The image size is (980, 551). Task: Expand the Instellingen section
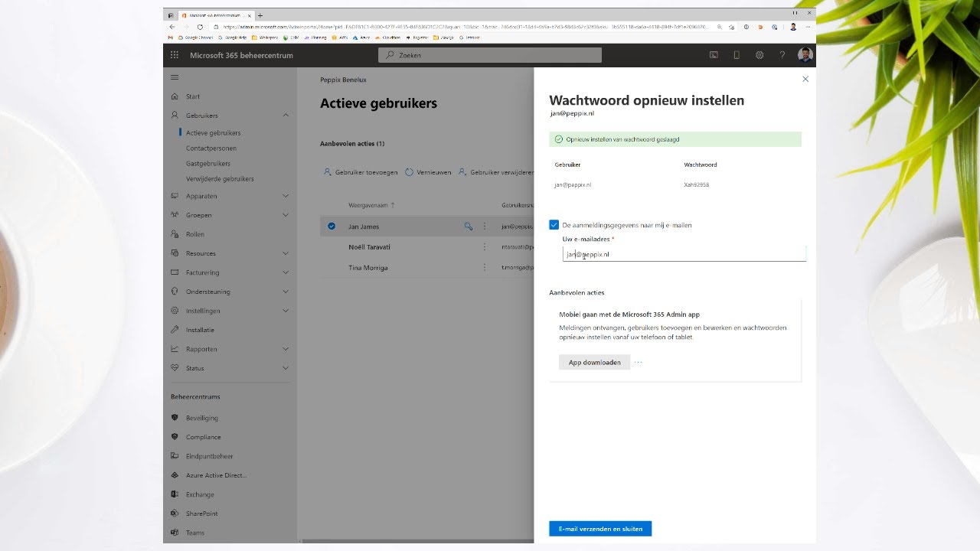click(x=286, y=311)
